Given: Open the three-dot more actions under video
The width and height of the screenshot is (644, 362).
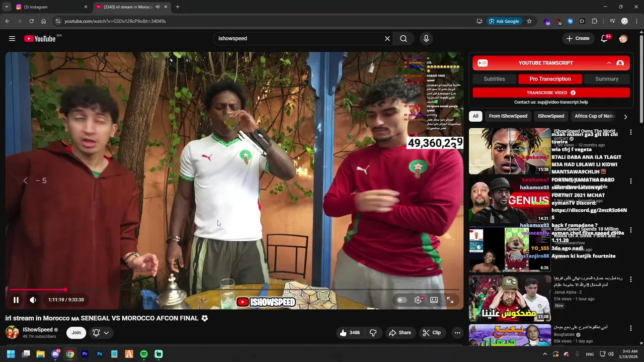Looking at the screenshot, I should pos(457,332).
